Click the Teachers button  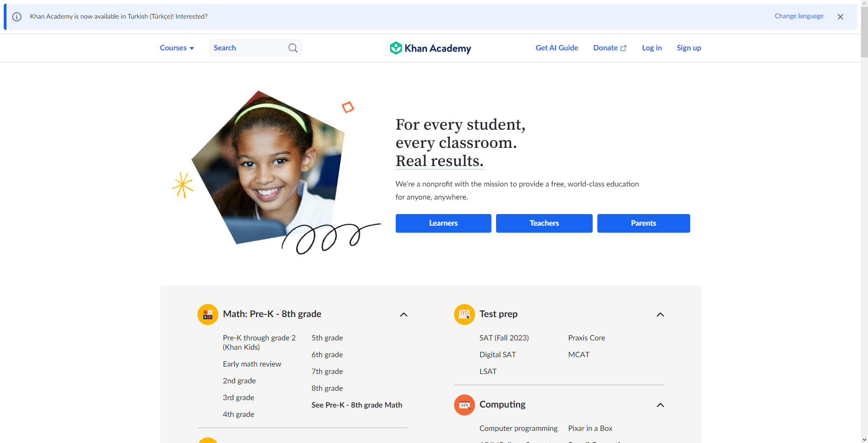544,223
